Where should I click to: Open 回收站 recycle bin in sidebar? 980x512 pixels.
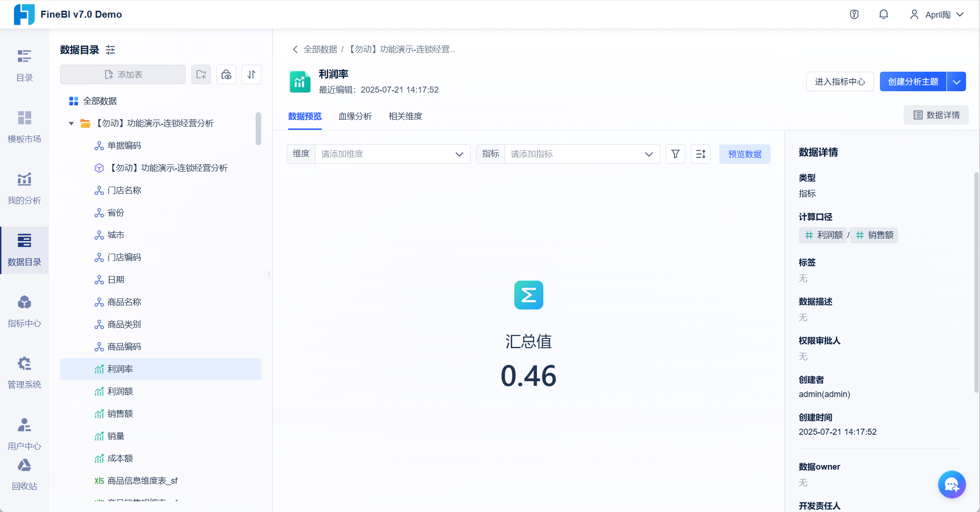[24, 474]
